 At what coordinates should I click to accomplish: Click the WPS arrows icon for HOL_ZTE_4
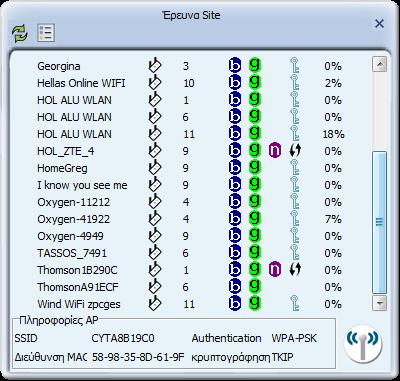click(295, 151)
